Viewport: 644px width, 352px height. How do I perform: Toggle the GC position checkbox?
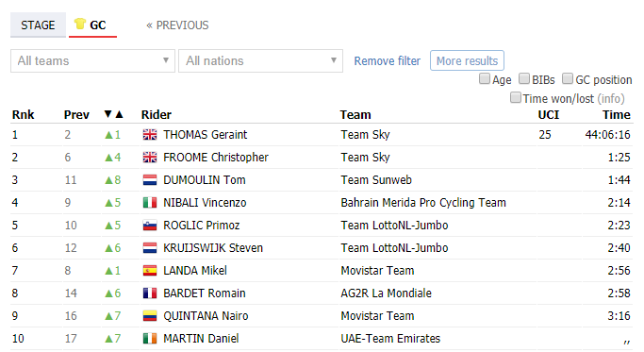568,78
